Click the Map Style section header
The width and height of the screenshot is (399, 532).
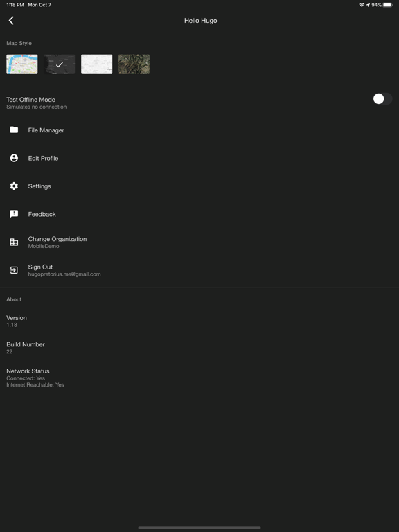tap(19, 43)
